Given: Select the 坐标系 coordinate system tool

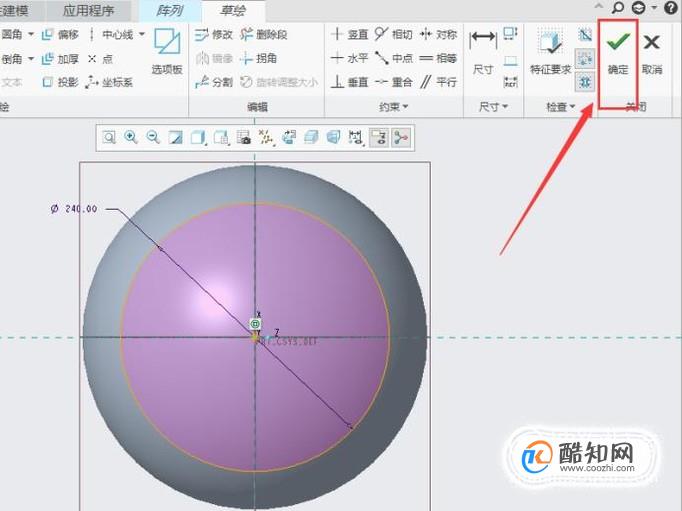Looking at the screenshot, I should pyautogui.click(x=109, y=82).
